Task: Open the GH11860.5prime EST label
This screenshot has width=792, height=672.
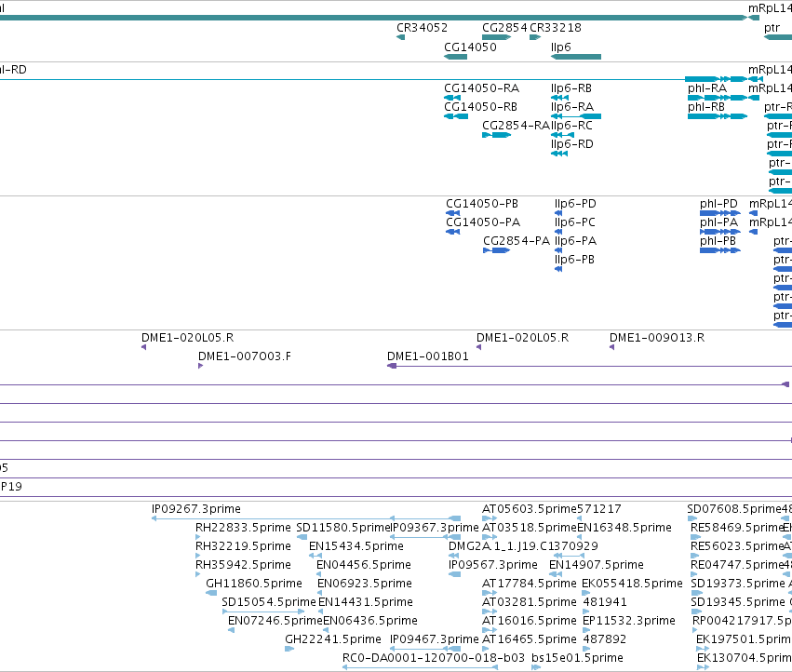Action: pyautogui.click(x=253, y=585)
